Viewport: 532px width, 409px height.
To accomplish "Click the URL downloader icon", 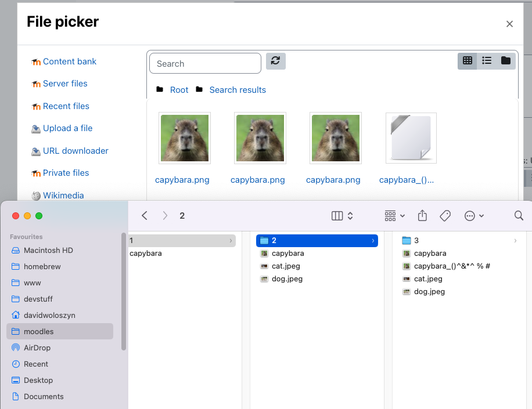I will click(36, 151).
